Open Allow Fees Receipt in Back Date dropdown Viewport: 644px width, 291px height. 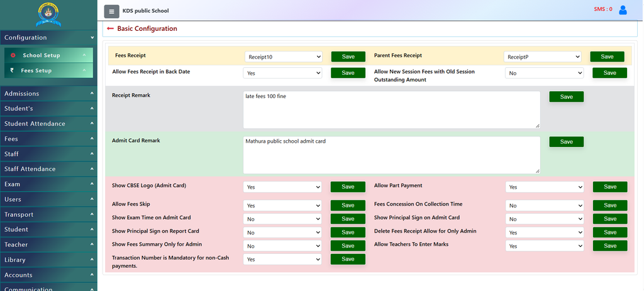282,73
